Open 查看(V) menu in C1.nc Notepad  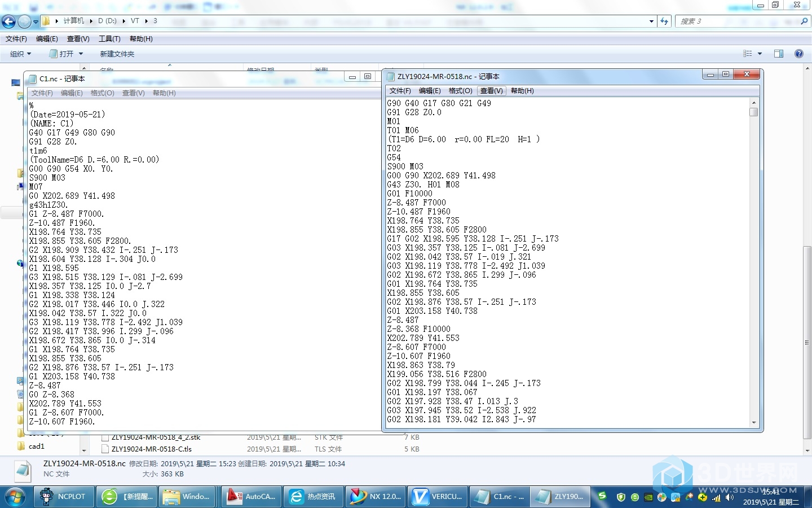(x=134, y=93)
